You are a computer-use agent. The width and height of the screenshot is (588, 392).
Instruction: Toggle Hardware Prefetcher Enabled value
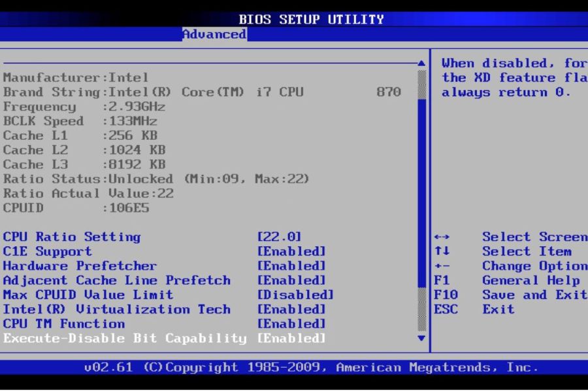291,266
